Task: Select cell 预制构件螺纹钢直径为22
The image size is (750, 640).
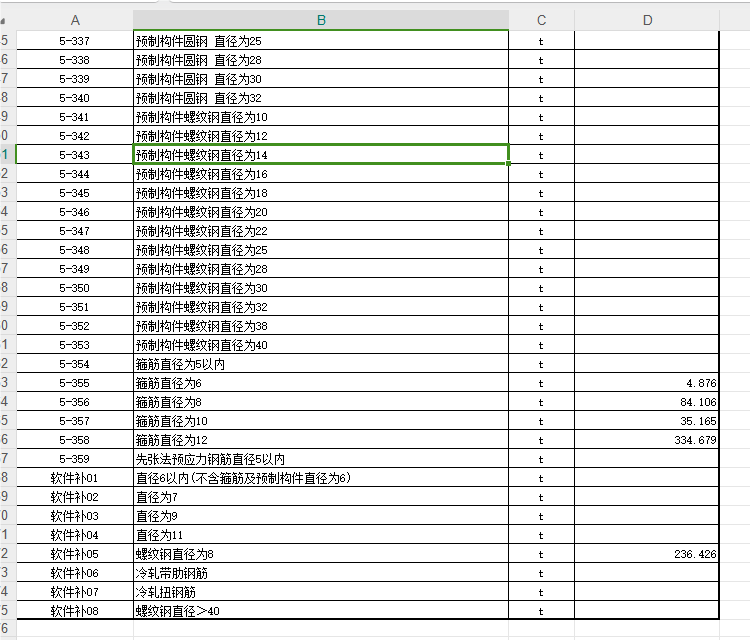Action: click(321, 231)
